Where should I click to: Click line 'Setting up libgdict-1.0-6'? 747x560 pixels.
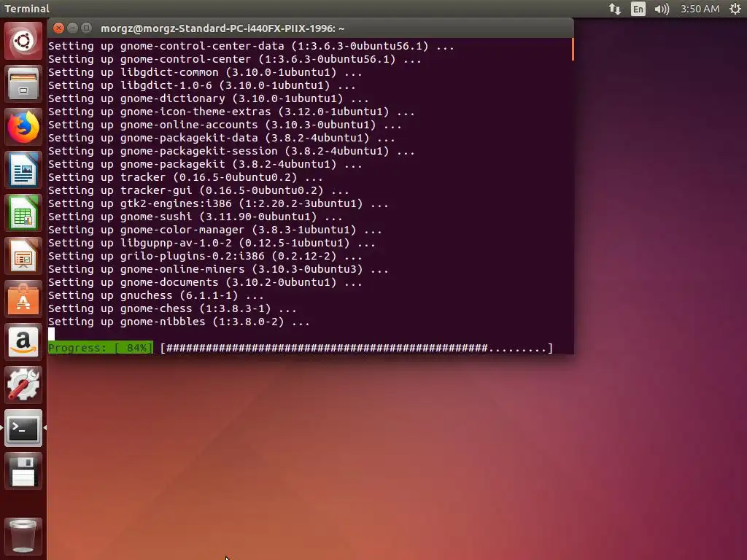point(202,85)
